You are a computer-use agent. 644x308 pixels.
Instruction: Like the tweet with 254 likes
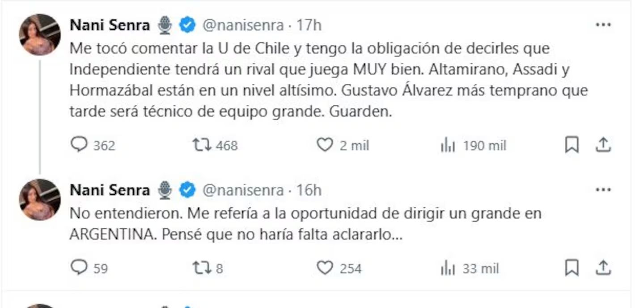(x=325, y=268)
